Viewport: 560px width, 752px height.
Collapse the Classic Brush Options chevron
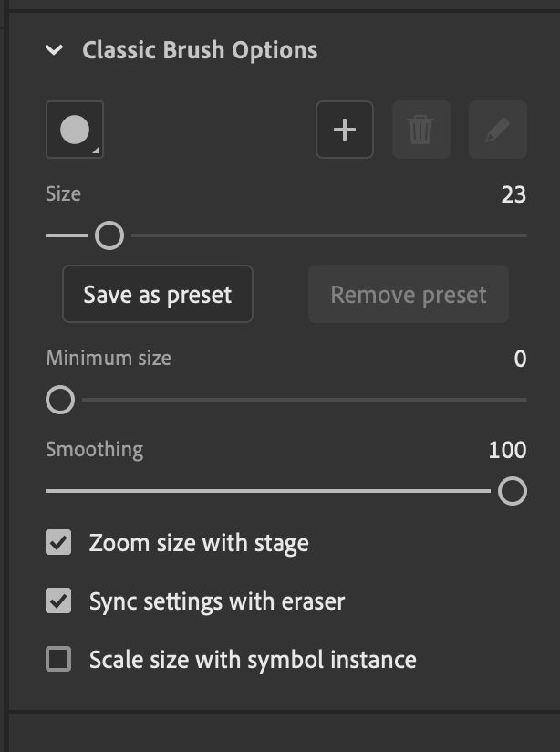point(55,50)
